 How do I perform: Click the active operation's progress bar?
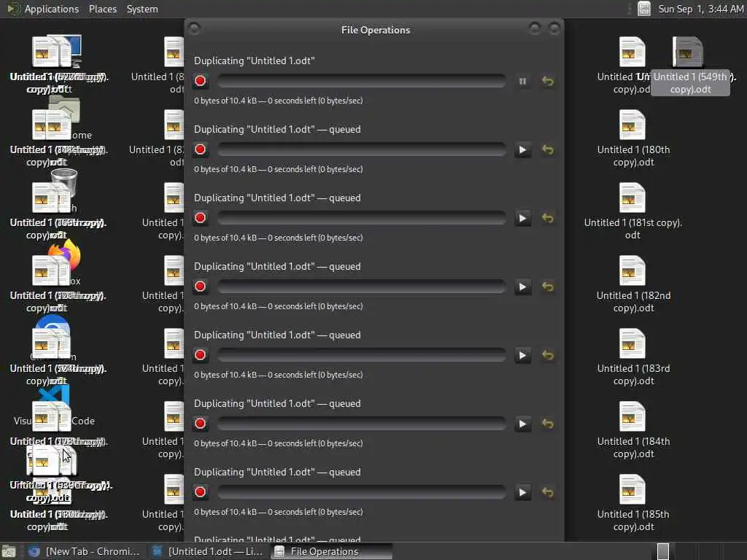coord(362,81)
